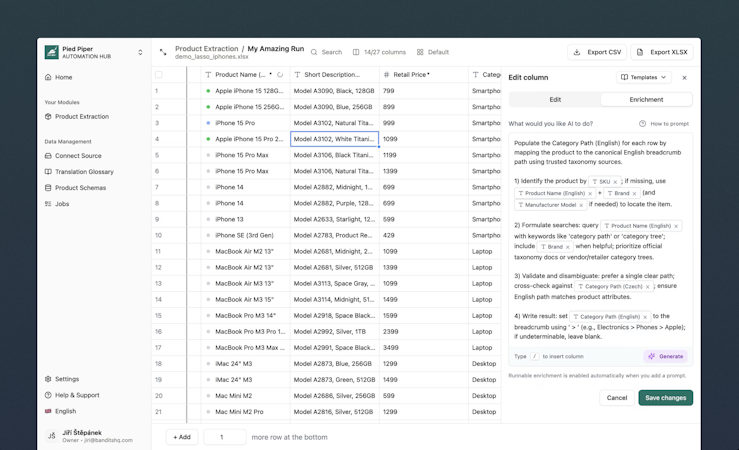
Task: Open Help & Support
Action: tap(72, 395)
